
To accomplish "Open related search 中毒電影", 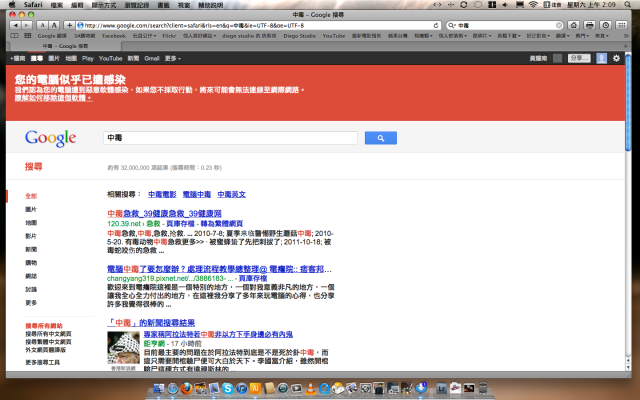I will (162, 194).
